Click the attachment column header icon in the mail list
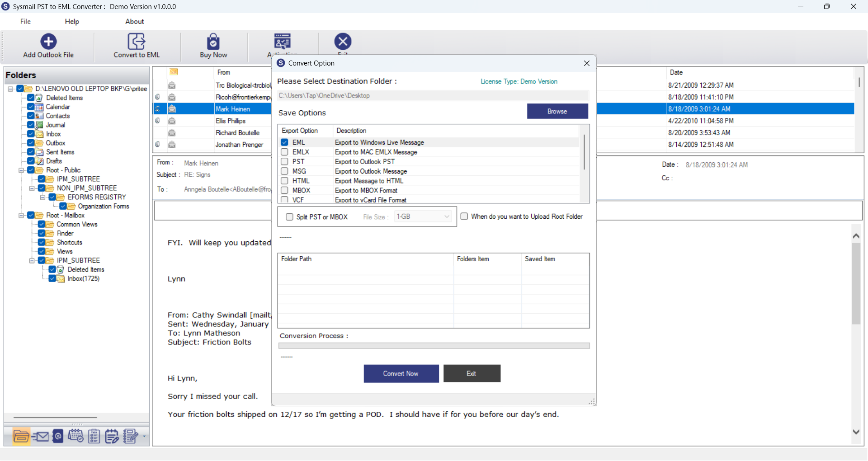The height and width of the screenshot is (461, 868). 174,72
